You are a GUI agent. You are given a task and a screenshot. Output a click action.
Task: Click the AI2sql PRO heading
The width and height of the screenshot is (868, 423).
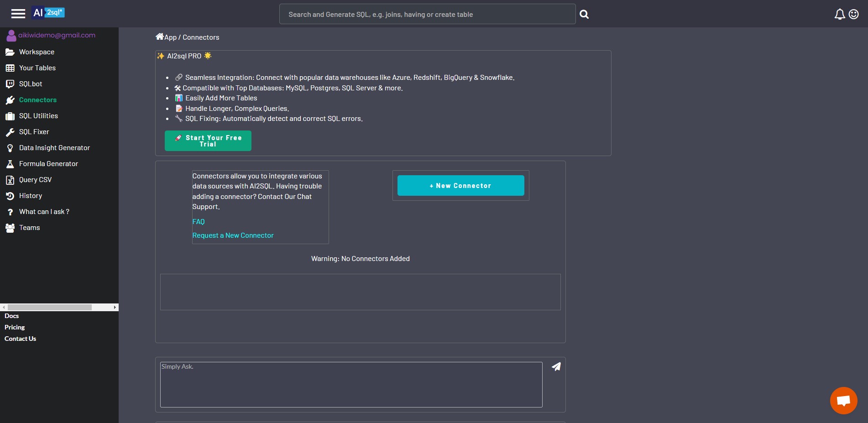click(x=184, y=56)
